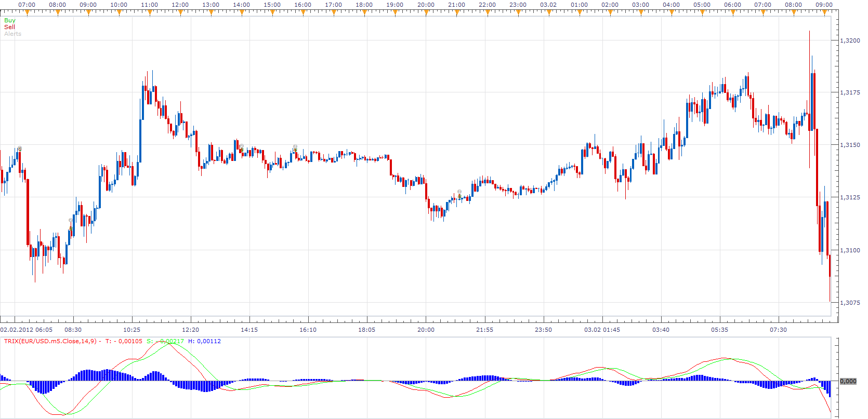Click the 03.02 01:45 time axis label
Screen dimensions: 868x419
pos(602,330)
